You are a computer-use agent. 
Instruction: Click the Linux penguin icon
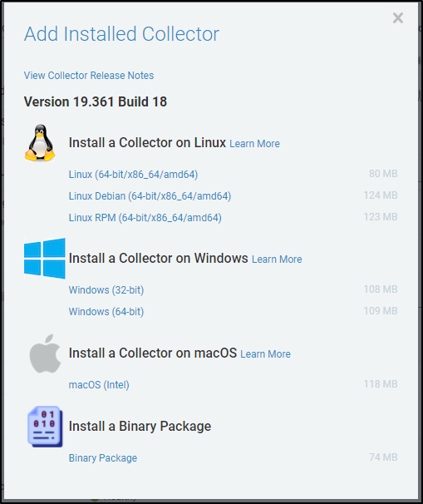click(40, 143)
